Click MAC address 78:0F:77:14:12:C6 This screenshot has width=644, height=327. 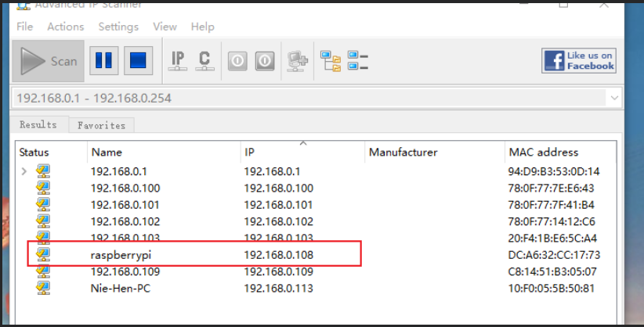point(552,222)
